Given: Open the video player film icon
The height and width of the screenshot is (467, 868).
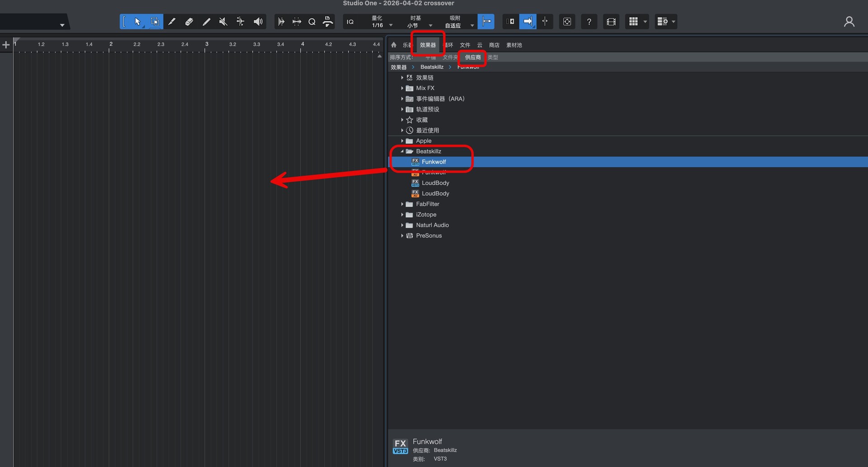Looking at the screenshot, I should (611, 22).
